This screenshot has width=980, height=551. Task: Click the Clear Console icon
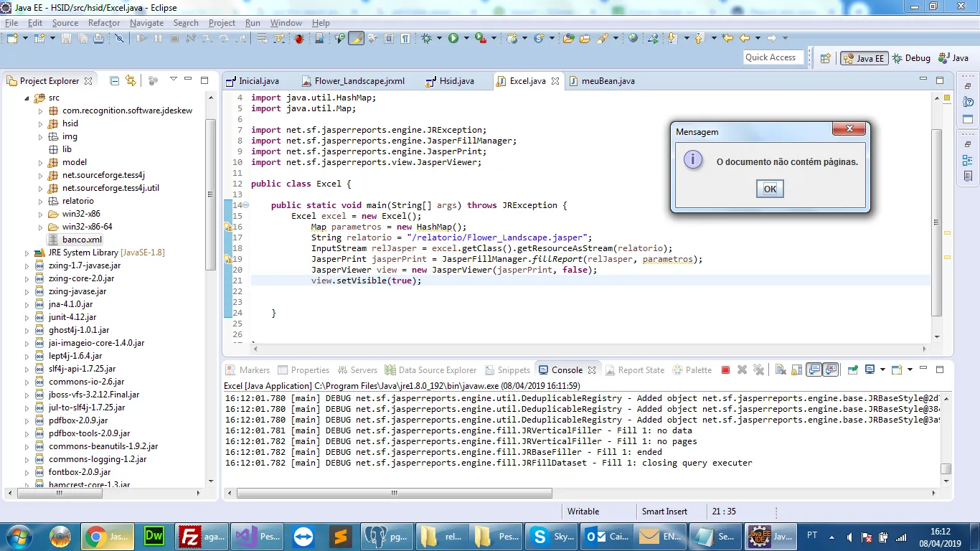(780, 370)
